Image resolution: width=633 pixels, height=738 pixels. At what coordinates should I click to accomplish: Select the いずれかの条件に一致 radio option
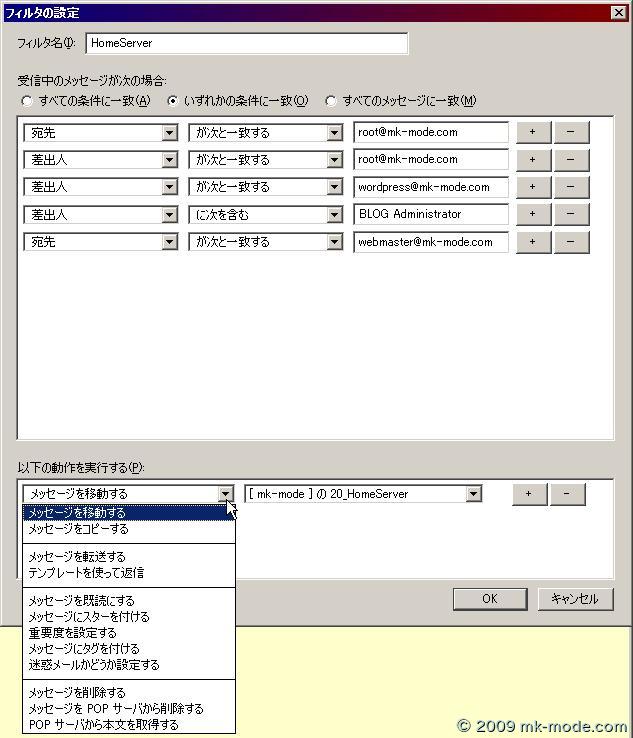coord(173,101)
